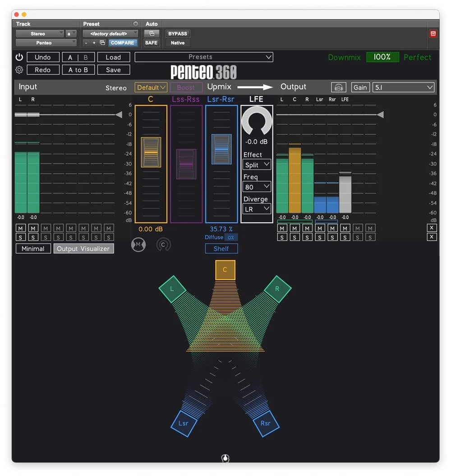Click the Gain button
451x476 pixels.
(x=360, y=87)
